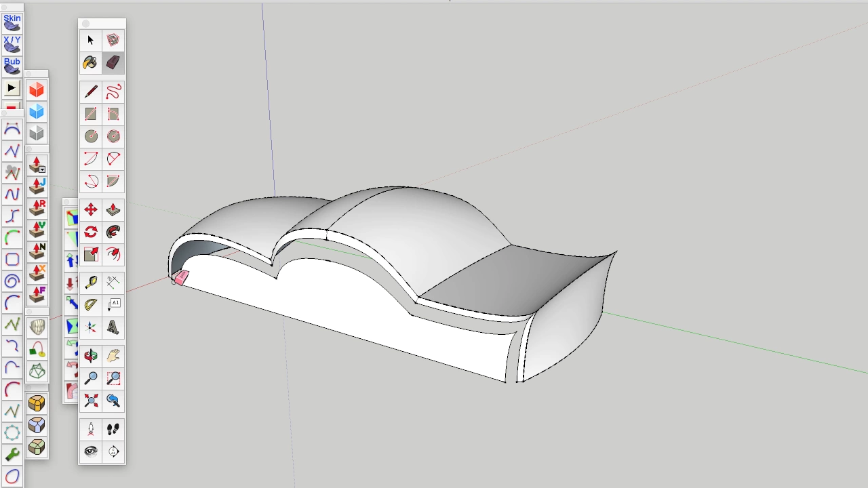Screen dimensions: 868x488
Task: Click the Skin tool button
Action: pyautogui.click(x=12, y=22)
